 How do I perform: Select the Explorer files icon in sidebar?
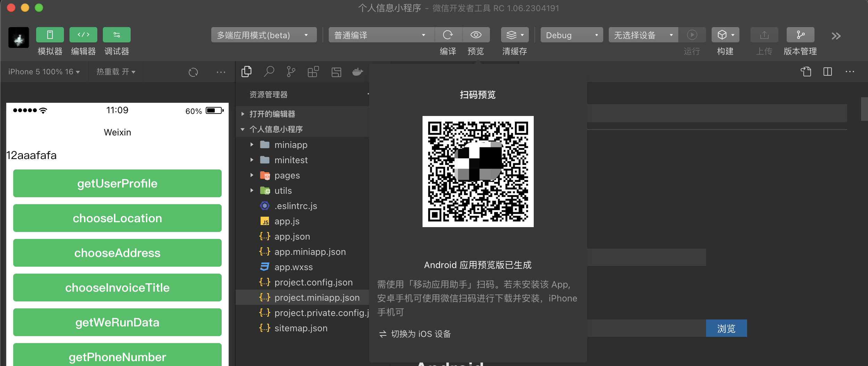246,72
